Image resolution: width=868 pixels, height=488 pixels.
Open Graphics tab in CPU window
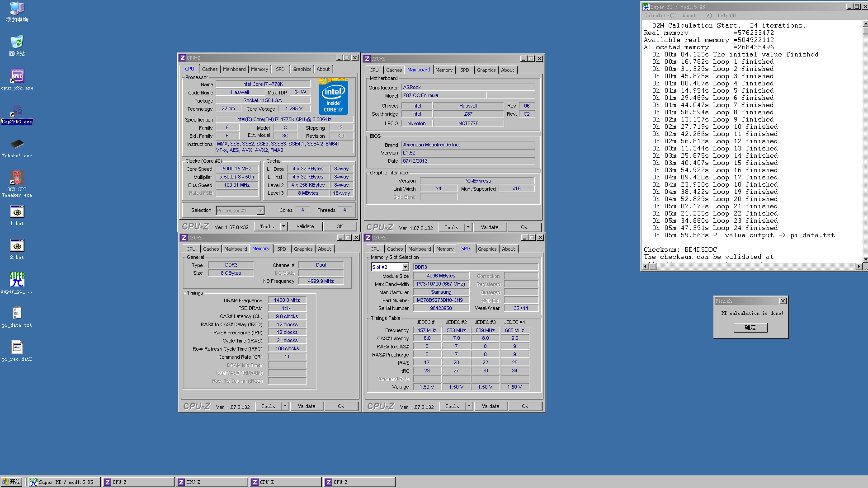coord(302,69)
